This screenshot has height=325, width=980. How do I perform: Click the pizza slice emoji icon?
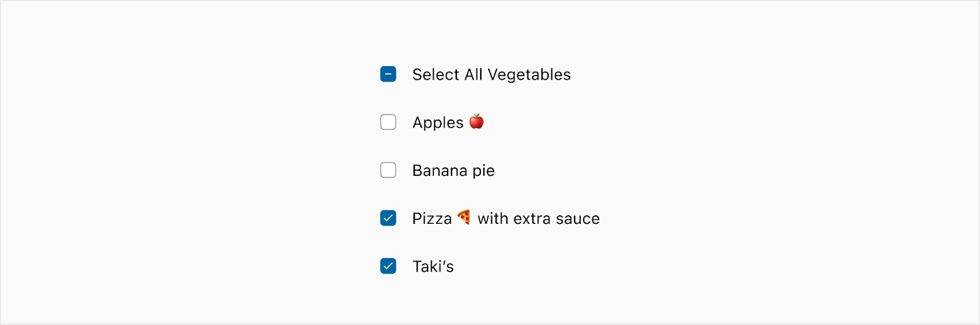click(x=464, y=217)
